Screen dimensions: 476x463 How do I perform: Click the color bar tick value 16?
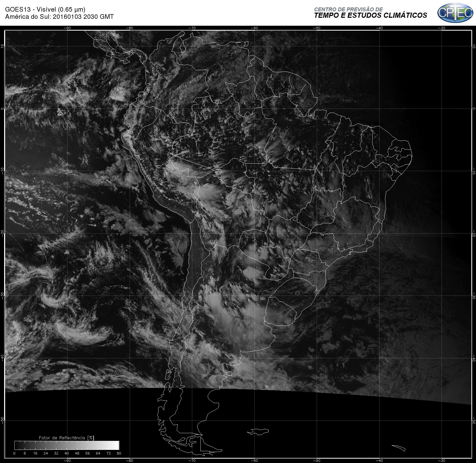[x=35, y=453]
